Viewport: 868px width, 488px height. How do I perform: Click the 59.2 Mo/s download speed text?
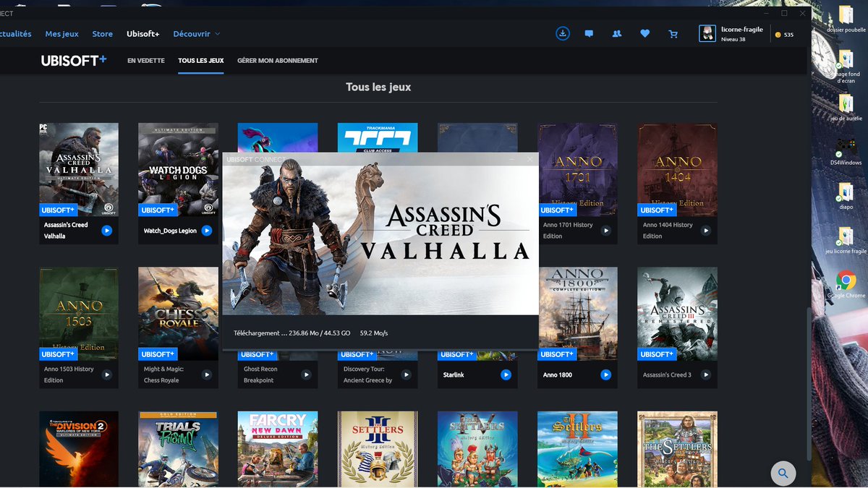[374, 333]
